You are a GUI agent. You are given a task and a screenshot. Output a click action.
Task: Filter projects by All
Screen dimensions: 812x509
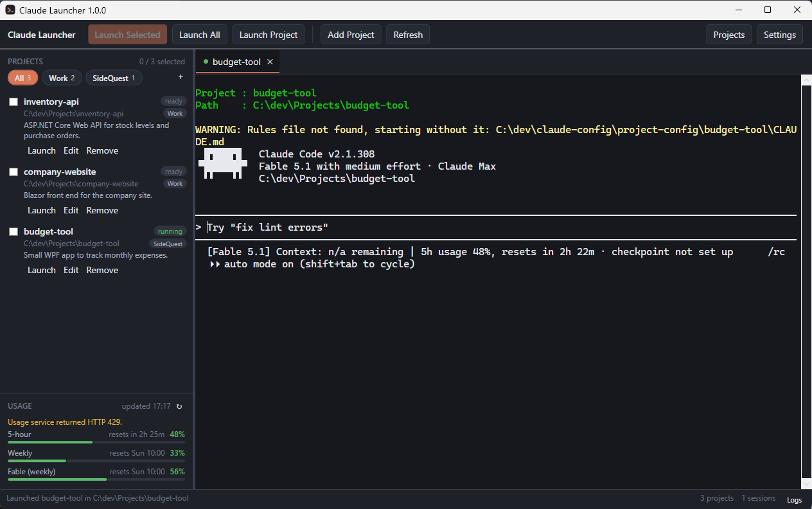tap(23, 78)
